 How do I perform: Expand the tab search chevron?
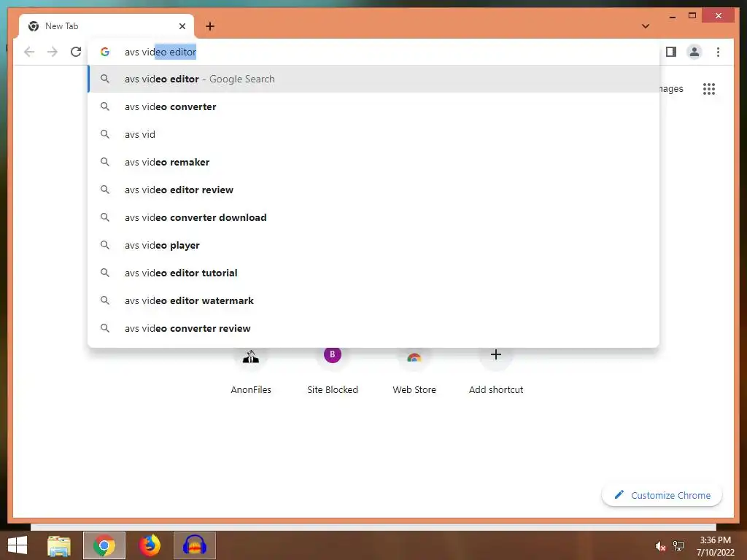pos(646,26)
